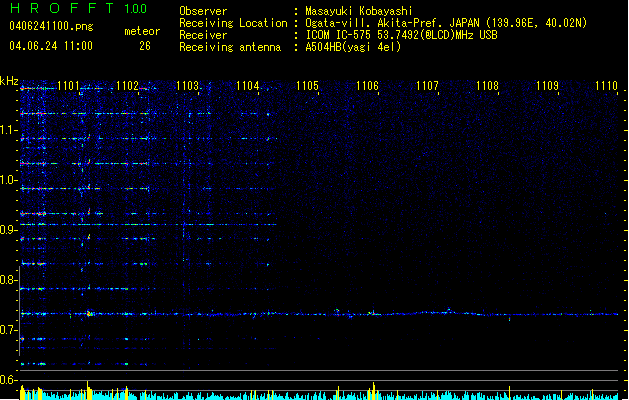Click the 1110 time marker
The width and height of the screenshot is (629, 400).
pyautogui.click(x=607, y=85)
